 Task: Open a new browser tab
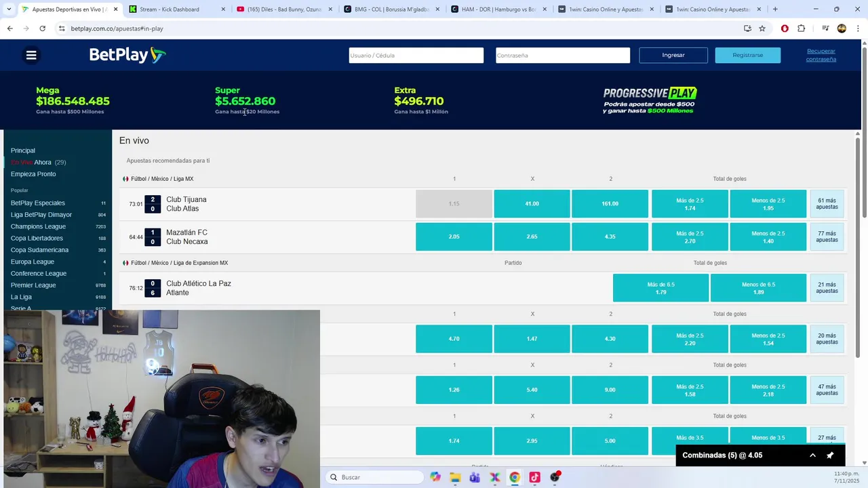point(775,9)
